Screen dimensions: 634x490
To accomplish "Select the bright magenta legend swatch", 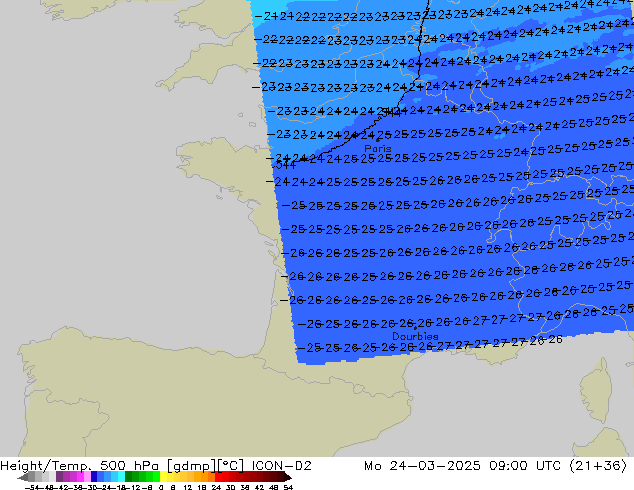I will point(80,477).
